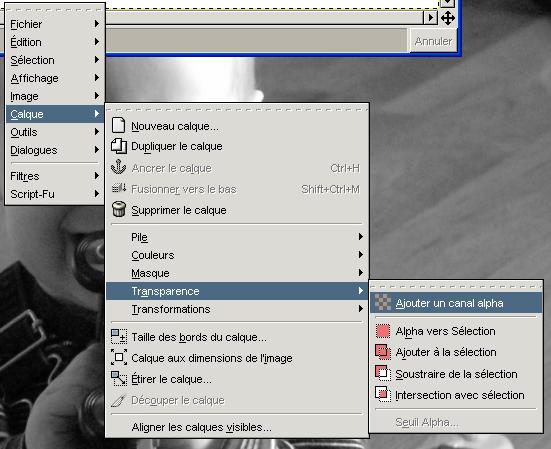551x449 pixels.
Task: Choose Ajouter à la sélection text
Action: click(x=446, y=352)
